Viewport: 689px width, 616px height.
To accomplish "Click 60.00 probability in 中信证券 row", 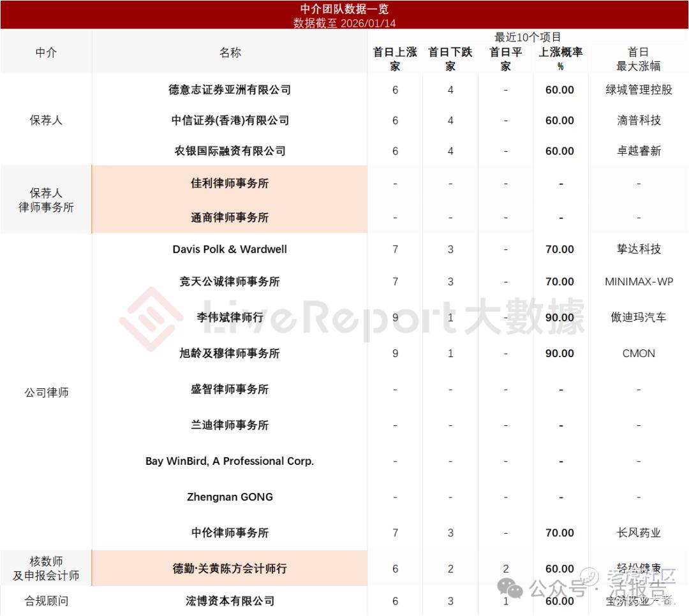I will [x=559, y=121].
